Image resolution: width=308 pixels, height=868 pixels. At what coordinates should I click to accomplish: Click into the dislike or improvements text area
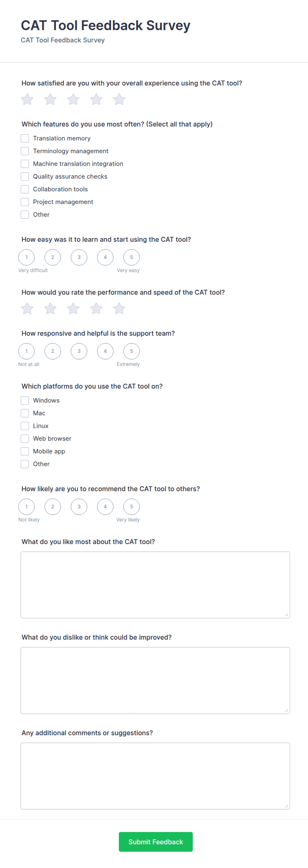[x=156, y=680]
